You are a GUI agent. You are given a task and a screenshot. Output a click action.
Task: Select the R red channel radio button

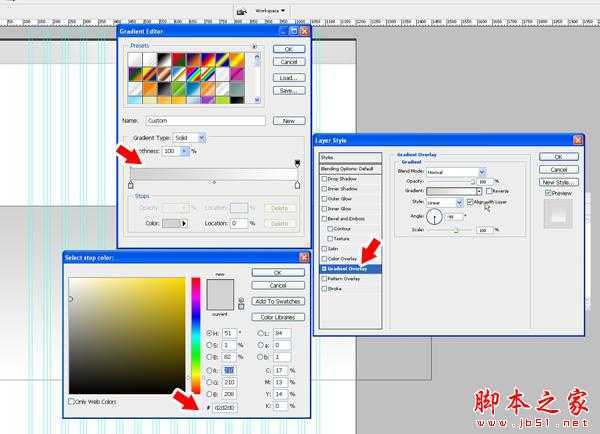[x=209, y=370]
